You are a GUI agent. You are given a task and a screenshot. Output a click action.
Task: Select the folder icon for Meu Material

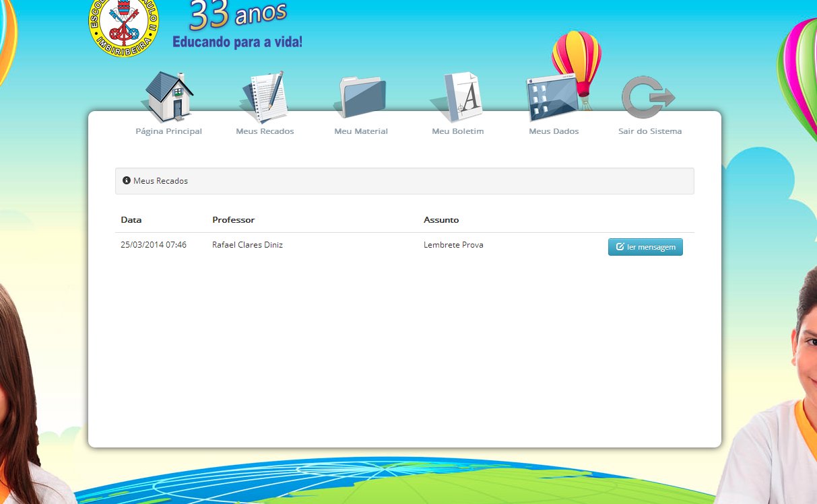click(361, 98)
